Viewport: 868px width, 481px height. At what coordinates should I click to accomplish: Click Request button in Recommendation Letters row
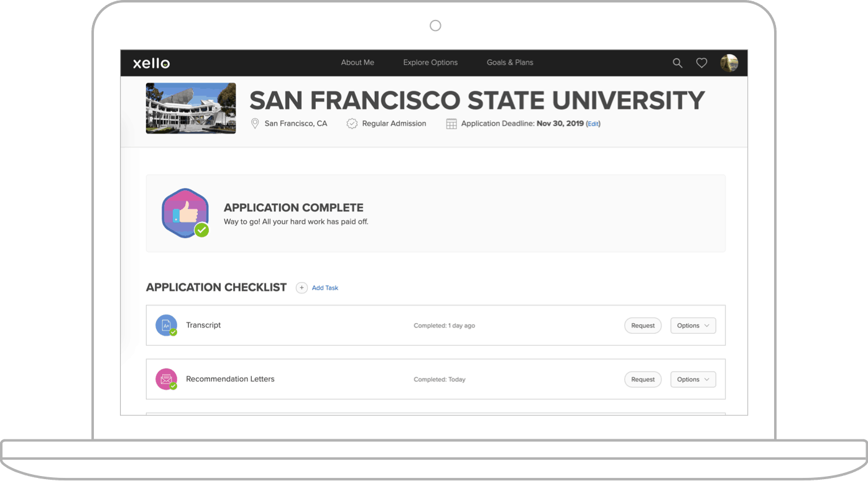[643, 380]
